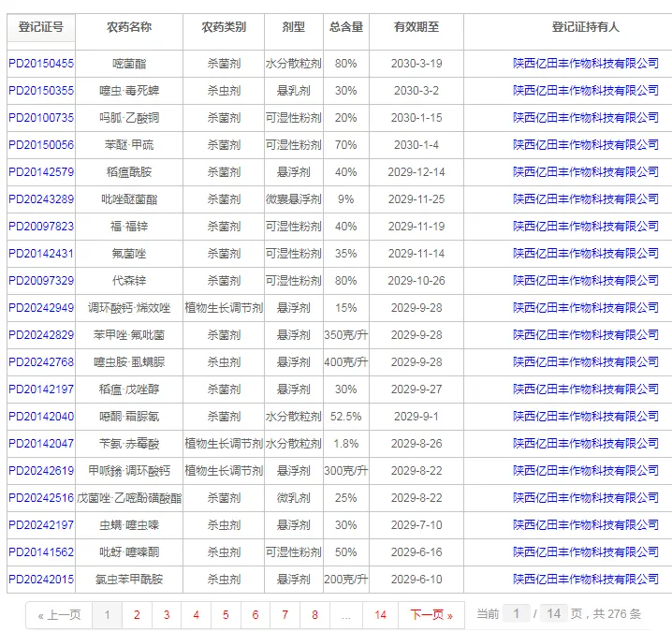This screenshot has height=632, width=672.
Task: Select pesticide name 戊菌唑·乙嘧酚磺酸酯
Action: 129,498
